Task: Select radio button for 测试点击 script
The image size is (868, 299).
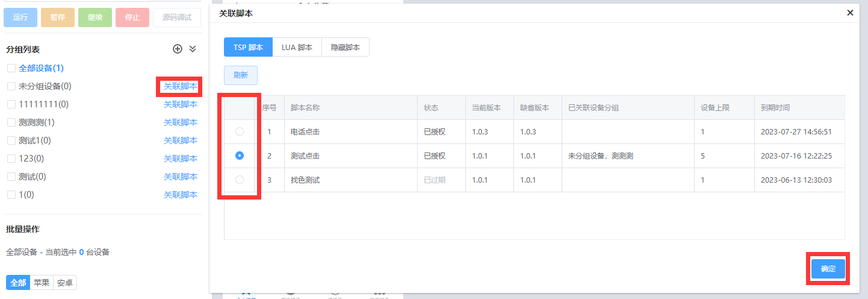Action: click(x=240, y=156)
